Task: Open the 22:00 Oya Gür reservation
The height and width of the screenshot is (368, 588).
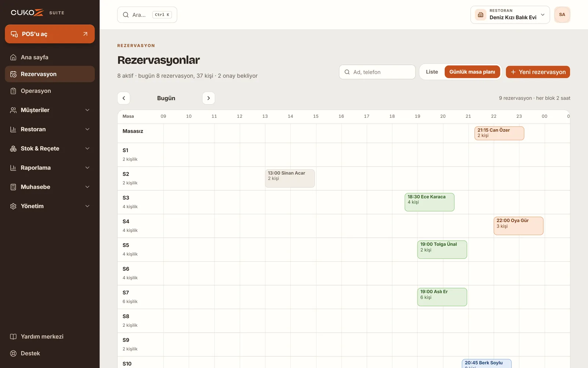Action: 518,226
